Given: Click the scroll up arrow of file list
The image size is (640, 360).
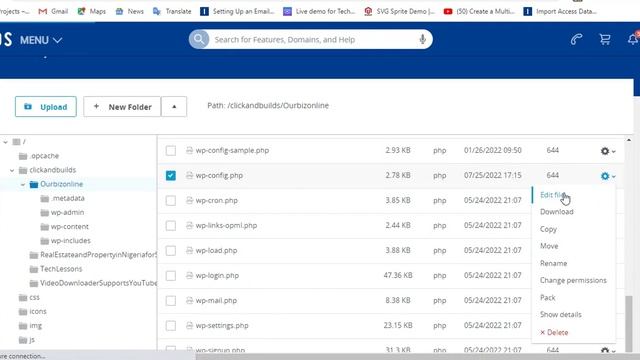Looking at the screenshot, I should (629, 140).
